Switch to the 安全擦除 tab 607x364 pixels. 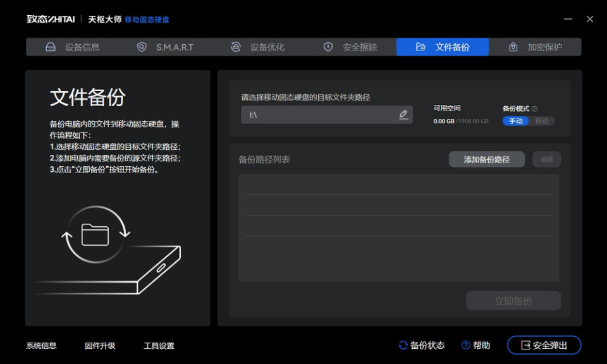(x=350, y=47)
